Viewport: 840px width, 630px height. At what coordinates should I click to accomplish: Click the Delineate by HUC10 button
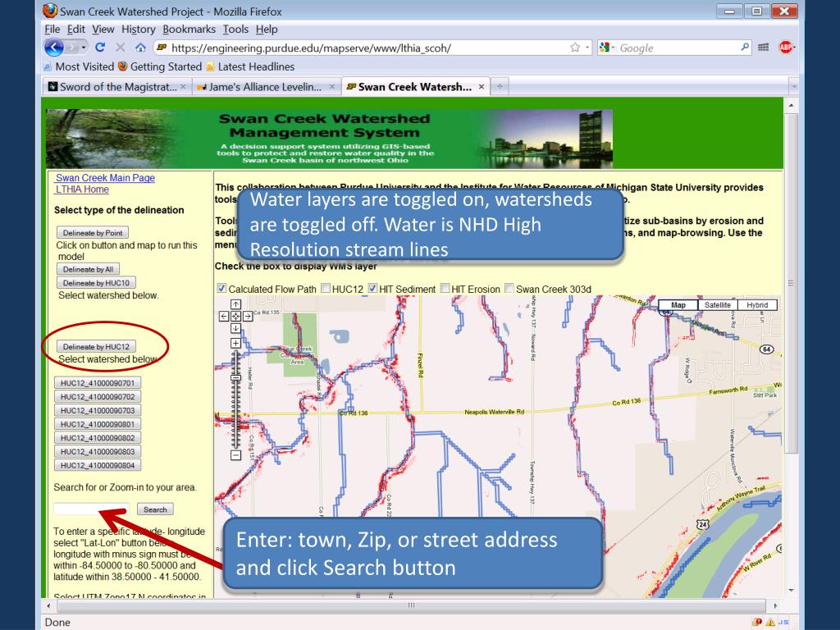pyautogui.click(x=96, y=282)
